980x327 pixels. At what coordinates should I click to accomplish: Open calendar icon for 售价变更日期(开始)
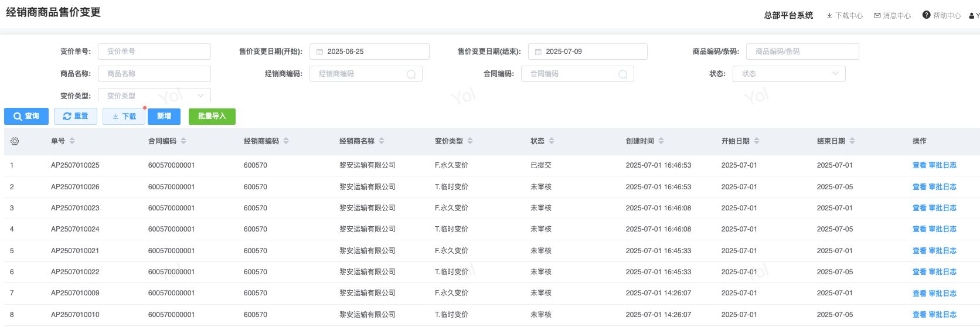pyautogui.click(x=320, y=52)
